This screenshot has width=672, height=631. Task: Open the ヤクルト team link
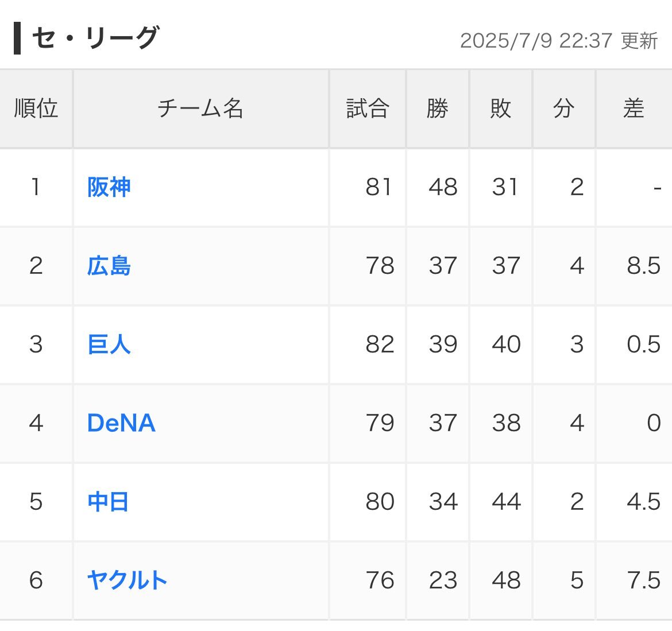pos(127,580)
